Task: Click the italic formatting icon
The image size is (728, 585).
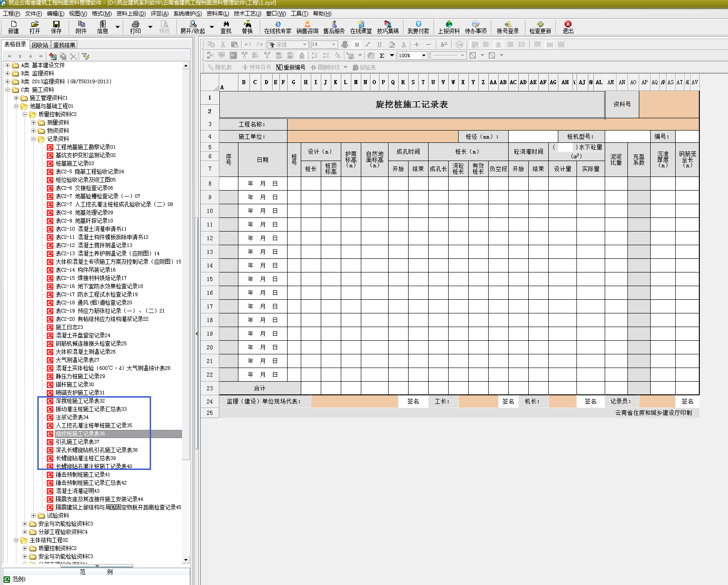Action: click(x=368, y=45)
